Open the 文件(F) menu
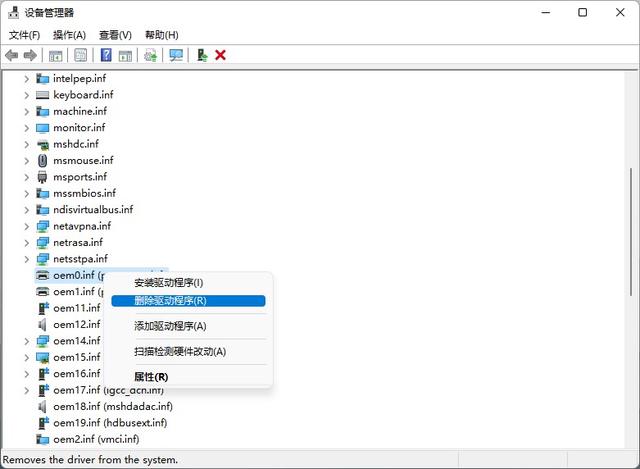 [x=24, y=35]
